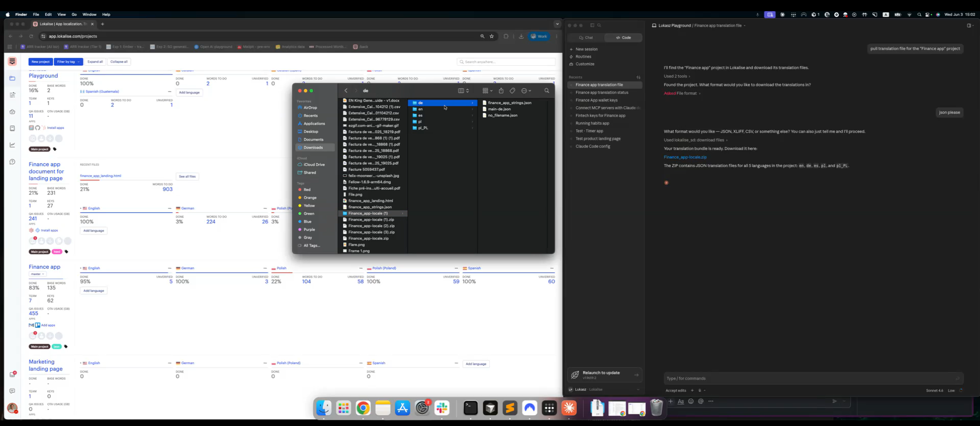Open Claude app from the Dock
Image resolution: width=980 pixels, height=426 pixels.
coord(569,408)
